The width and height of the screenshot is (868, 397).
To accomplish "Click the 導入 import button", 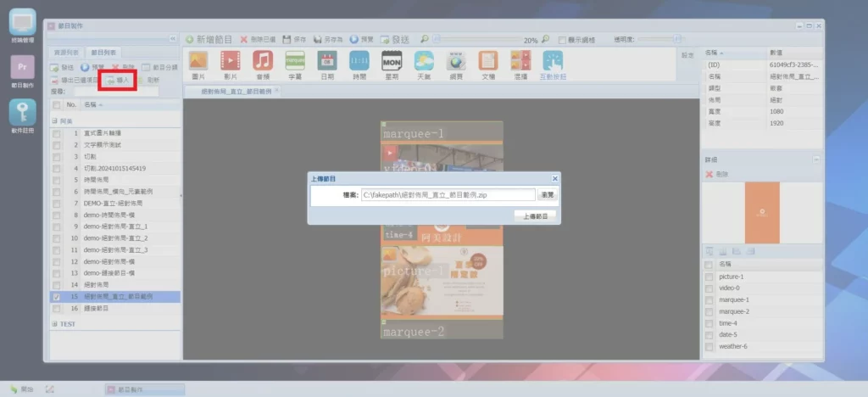I will (x=119, y=80).
